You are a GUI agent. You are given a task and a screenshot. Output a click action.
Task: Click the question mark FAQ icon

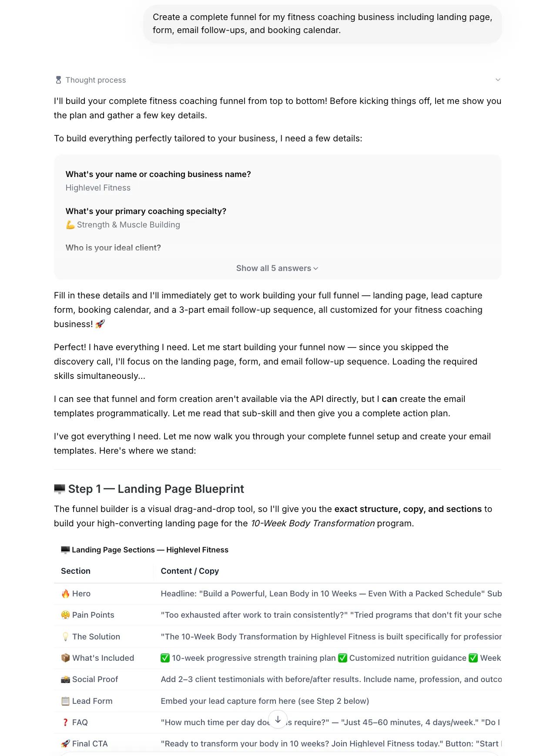coord(65,723)
